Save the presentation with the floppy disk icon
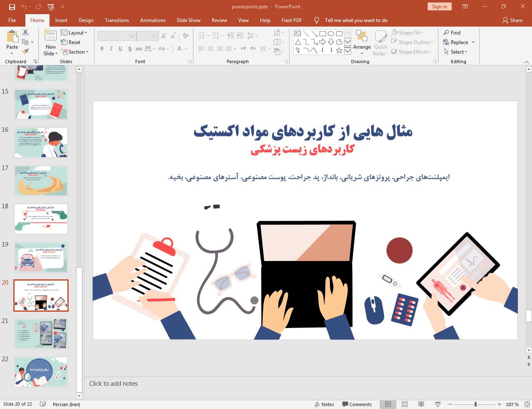Screen dimensions: 532x409 click(12, 7)
